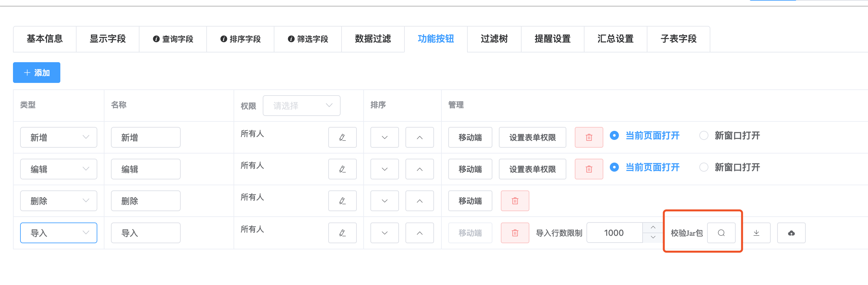Image resolution: width=868 pixels, height=285 pixels.
Task: Select 新窗口打开 radio in 新增 row
Action: 704,136
